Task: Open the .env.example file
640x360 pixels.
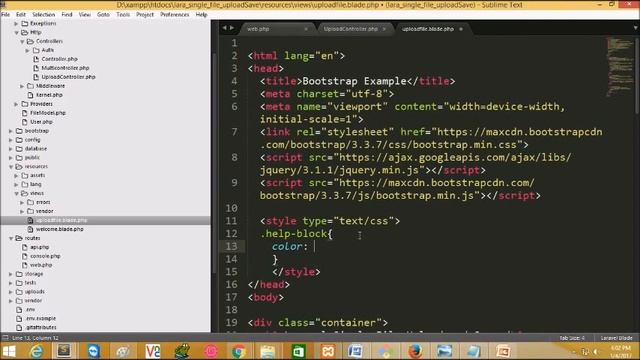Action: coord(41,318)
